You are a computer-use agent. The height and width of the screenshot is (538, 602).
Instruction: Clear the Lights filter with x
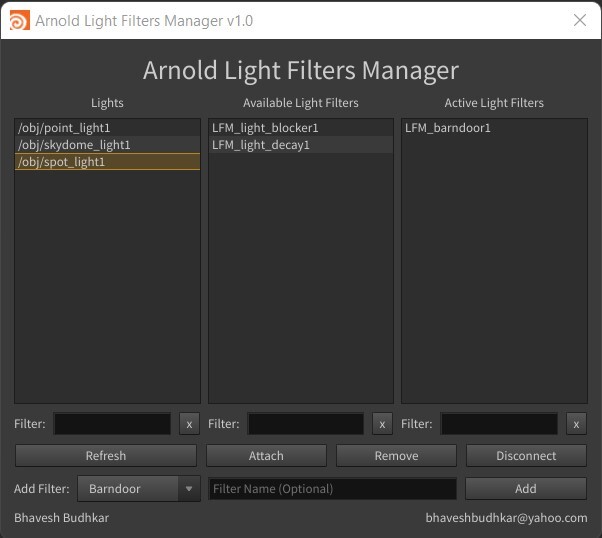(189, 424)
